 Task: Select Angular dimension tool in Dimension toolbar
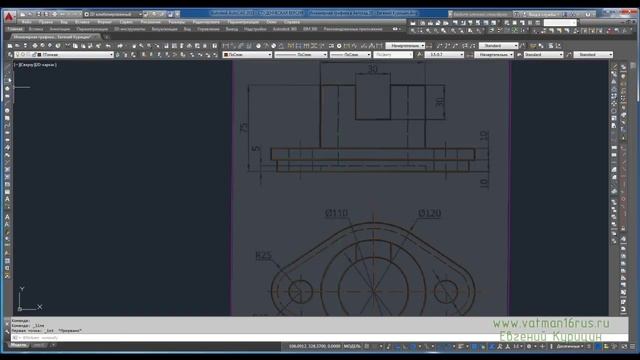coord(282,46)
